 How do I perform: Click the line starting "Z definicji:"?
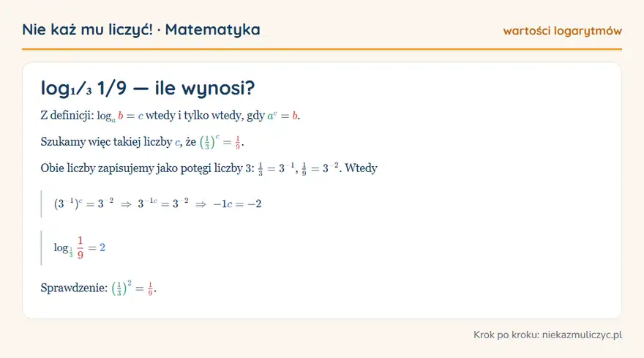tap(170, 116)
